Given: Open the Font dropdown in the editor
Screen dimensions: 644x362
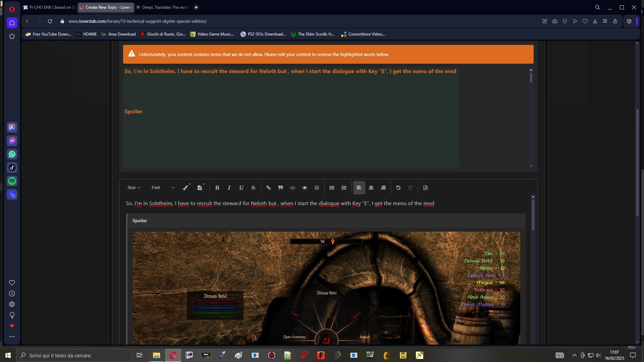Looking at the screenshot, I should point(163,188).
